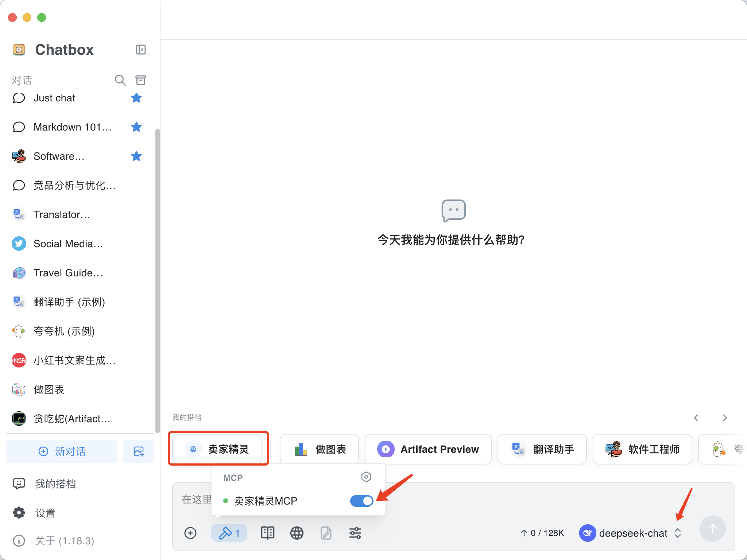The height and width of the screenshot is (560, 747).
Task: Open conversation search in the sidebar
Action: click(x=120, y=80)
